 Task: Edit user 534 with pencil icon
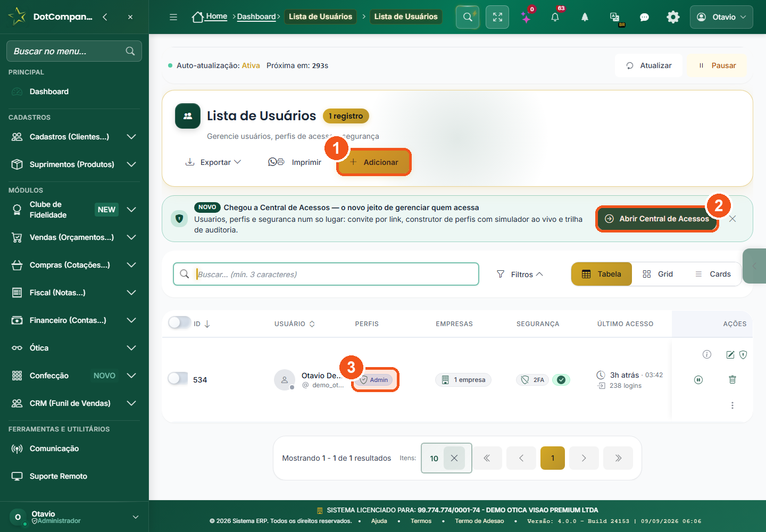click(x=730, y=354)
